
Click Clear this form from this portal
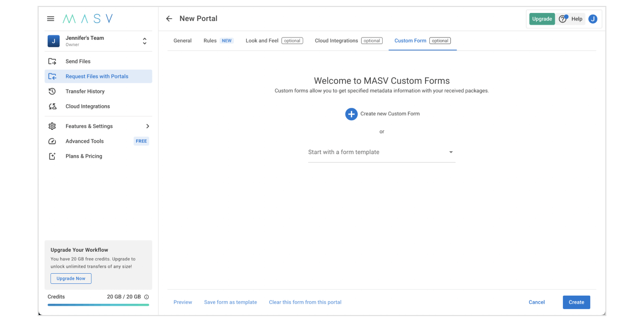tap(305, 302)
